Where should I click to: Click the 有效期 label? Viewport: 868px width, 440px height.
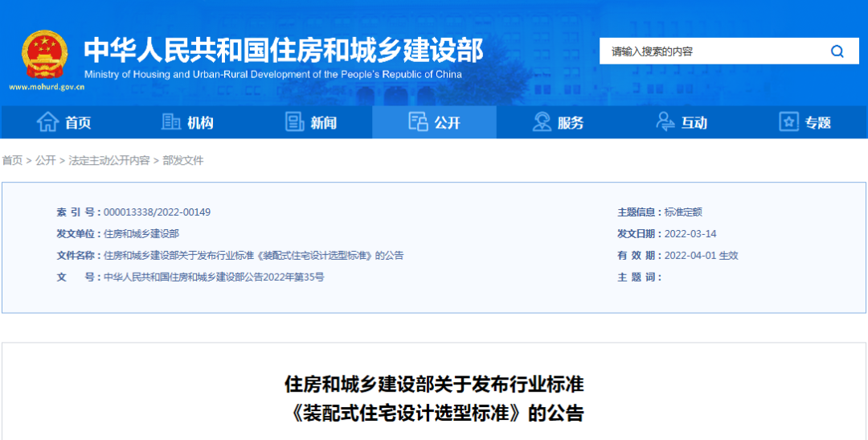pos(640,256)
